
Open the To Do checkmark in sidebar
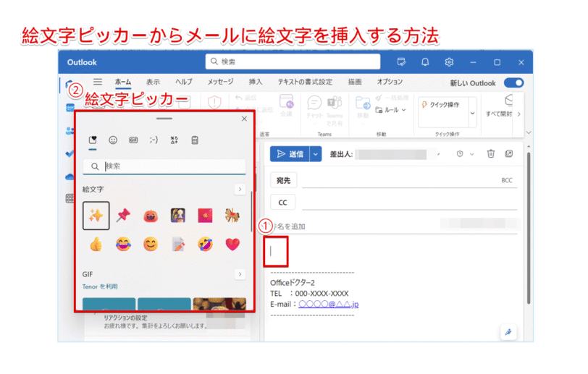tap(69, 153)
